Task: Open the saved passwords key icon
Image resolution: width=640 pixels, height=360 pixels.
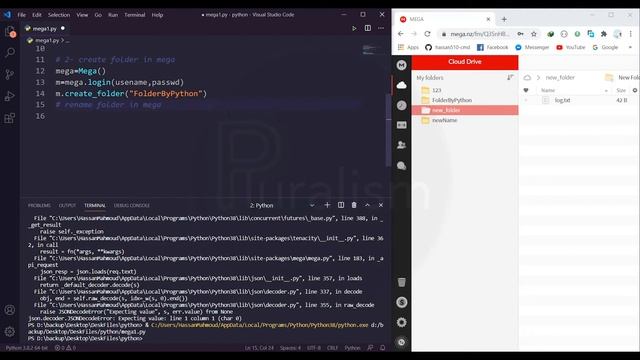Action: tap(520, 34)
